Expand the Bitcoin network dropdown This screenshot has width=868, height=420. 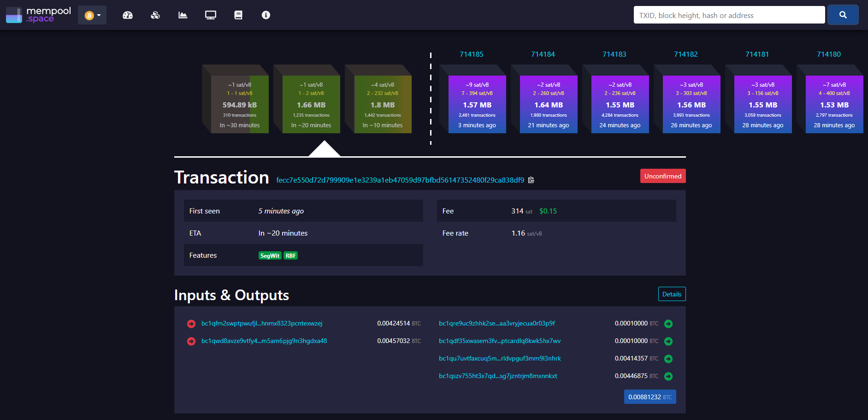pyautogui.click(x=92, y=15)
